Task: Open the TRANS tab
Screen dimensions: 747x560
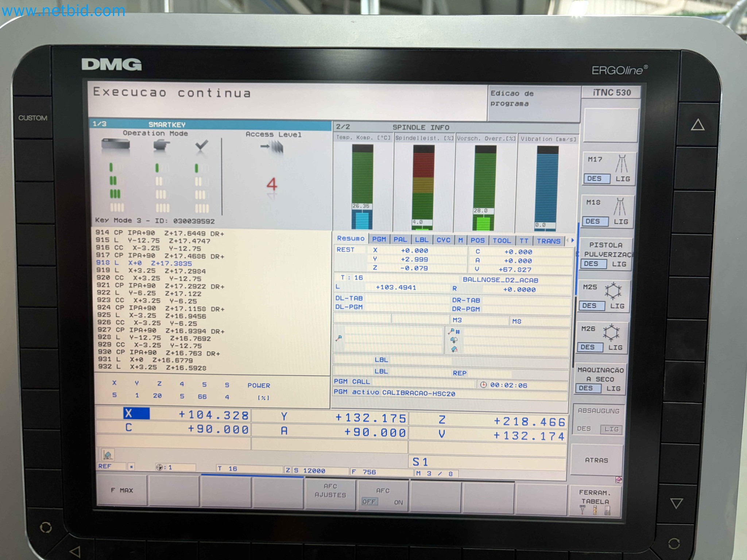Action: point(548,241)
